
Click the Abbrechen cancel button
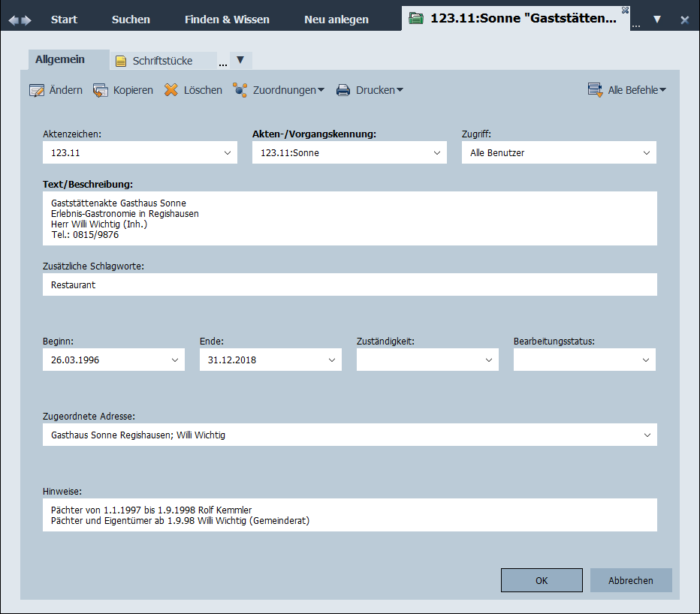(x=631, y=580)
